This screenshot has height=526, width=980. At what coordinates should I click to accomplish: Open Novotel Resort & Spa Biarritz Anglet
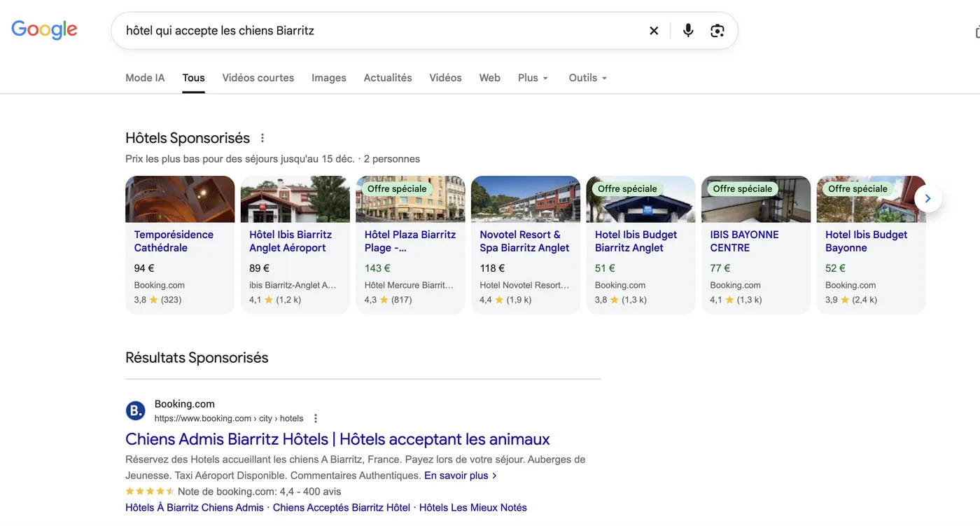pyautogui.click(x=526, y=244)
